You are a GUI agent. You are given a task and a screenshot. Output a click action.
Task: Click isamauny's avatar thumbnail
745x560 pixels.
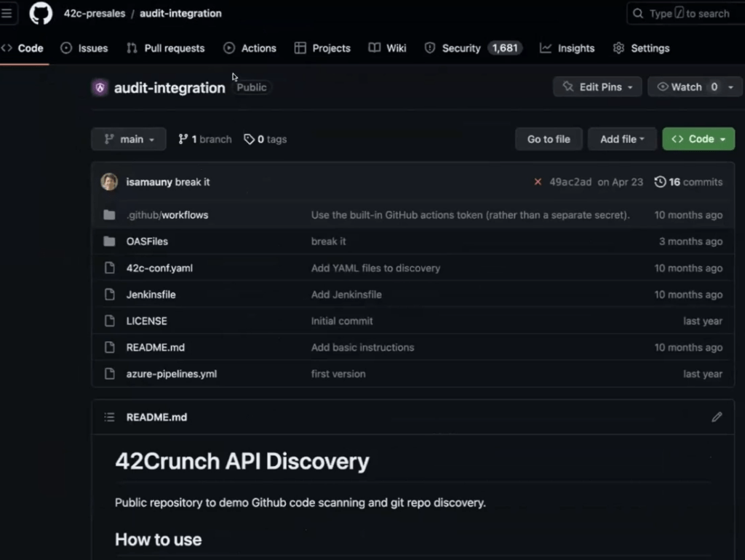[x=108, y=182]
